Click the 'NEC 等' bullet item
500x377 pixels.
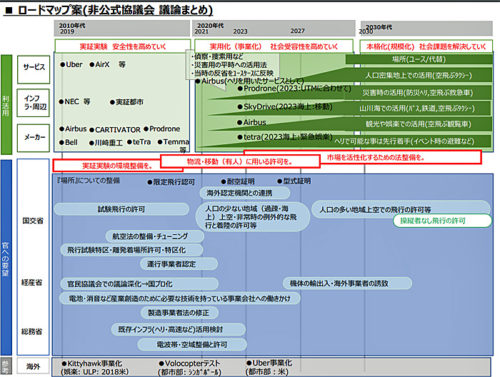pyautogui.click(x=75, y=102)
